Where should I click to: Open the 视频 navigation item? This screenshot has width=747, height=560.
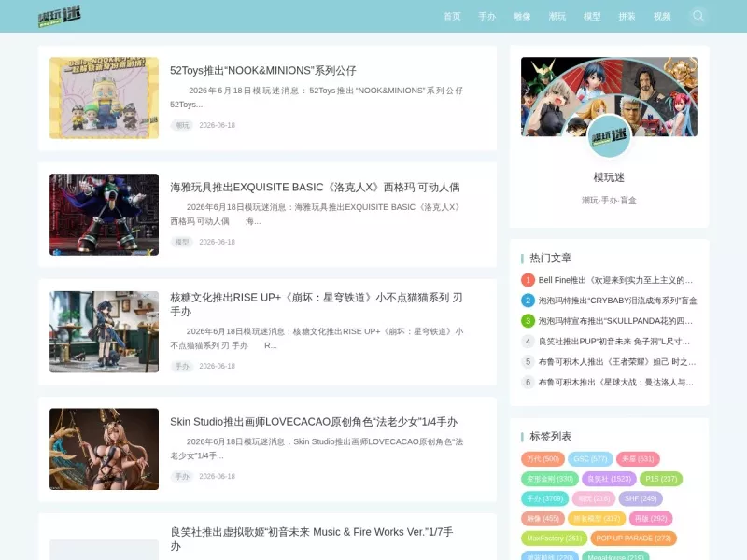tap(662, 17)
